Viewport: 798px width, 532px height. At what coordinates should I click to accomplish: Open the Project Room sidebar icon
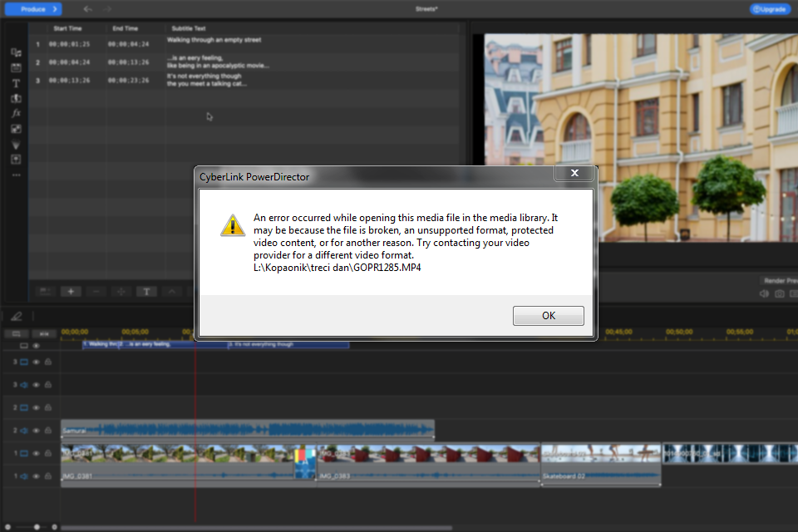pyautogui.click(x=17, y=67)
